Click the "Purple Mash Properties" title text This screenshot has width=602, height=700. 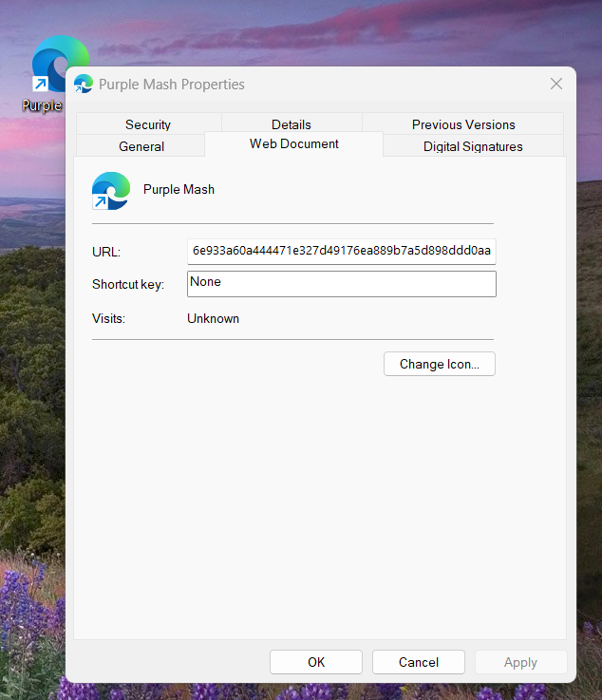(172, 85)
